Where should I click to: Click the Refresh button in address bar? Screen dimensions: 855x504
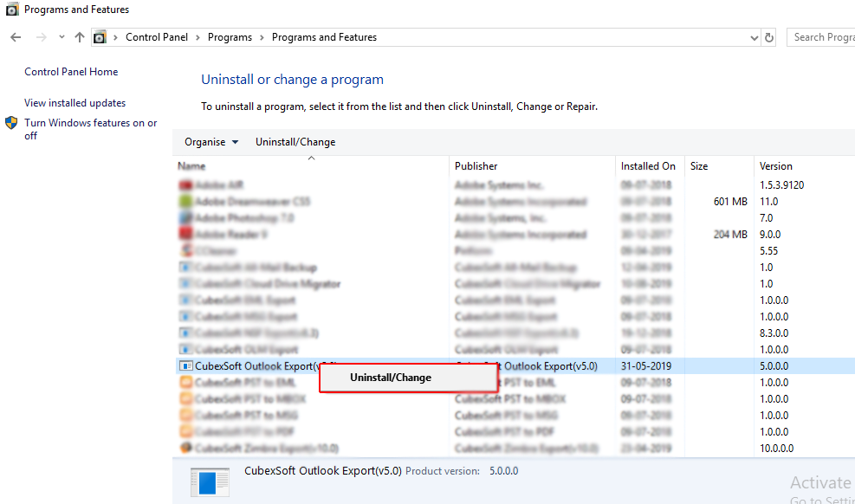click(769, 37)
